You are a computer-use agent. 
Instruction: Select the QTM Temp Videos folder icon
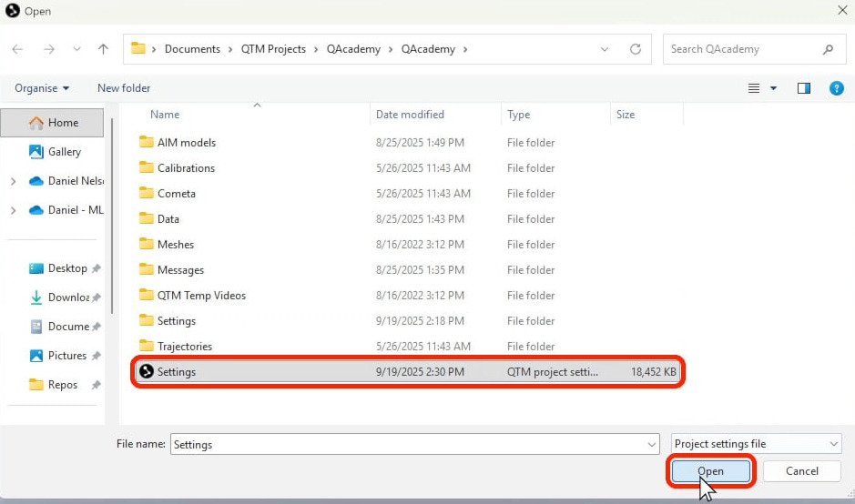(146, 295)
